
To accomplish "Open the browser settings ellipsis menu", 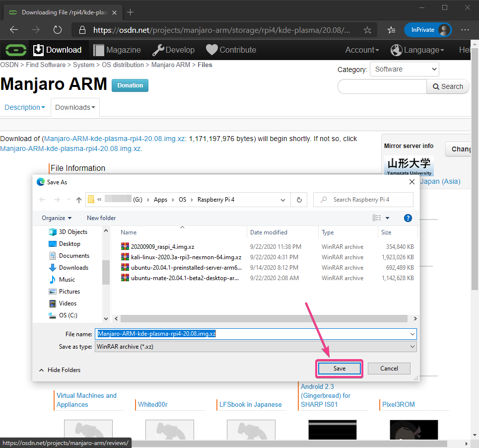I will tap(465, 30).
